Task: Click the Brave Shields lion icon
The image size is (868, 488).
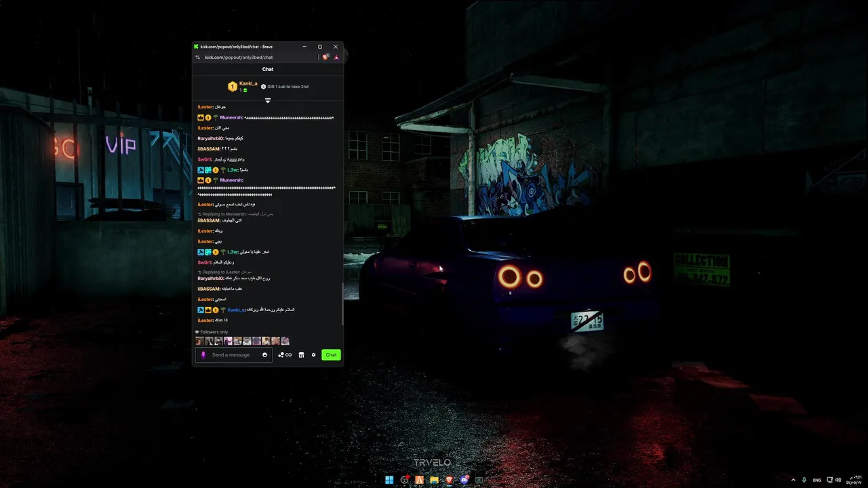Action: pos(325,58)
